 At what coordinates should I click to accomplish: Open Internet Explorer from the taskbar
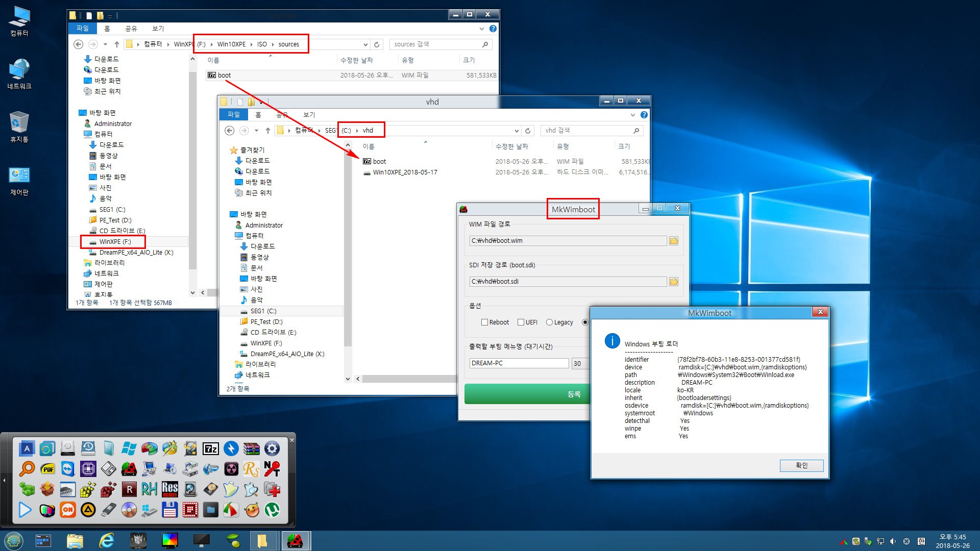point(106,540)
